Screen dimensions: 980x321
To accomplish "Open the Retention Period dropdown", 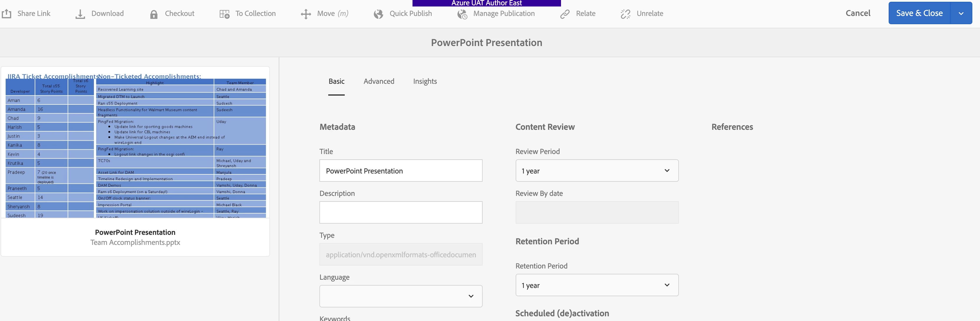I will click(597, 285).
